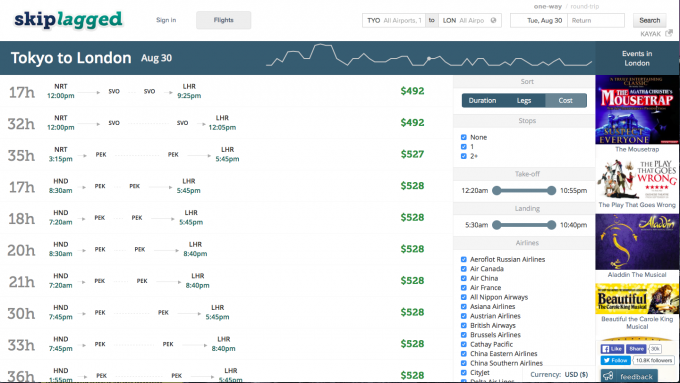Click the Search button
The image size is (680, 383).
pyautogui.click(x=649, y=20)
